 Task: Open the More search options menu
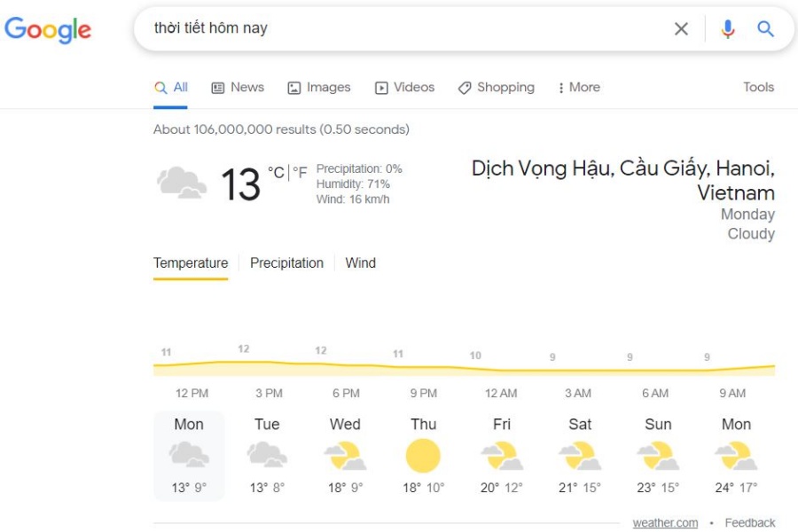(x=579, y=88)
